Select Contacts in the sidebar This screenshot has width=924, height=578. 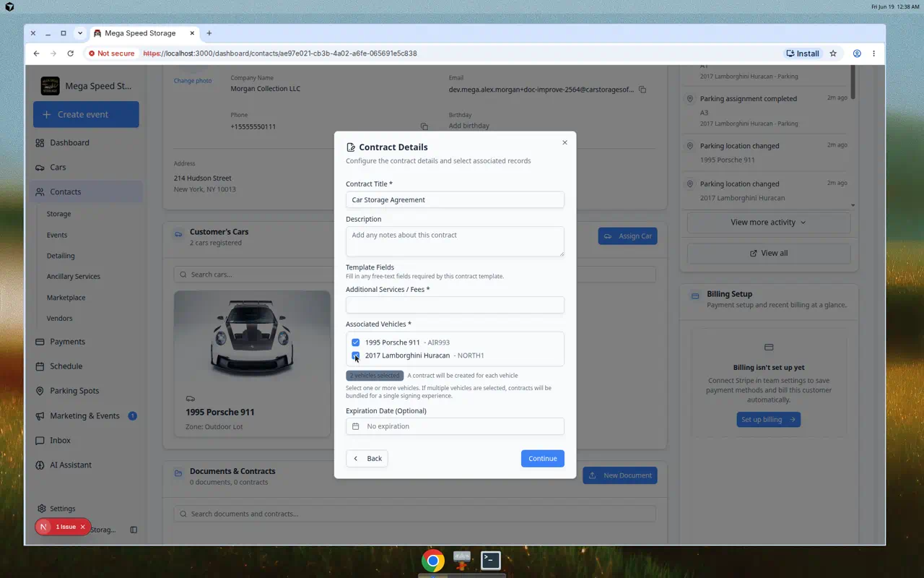click(86, 192)
